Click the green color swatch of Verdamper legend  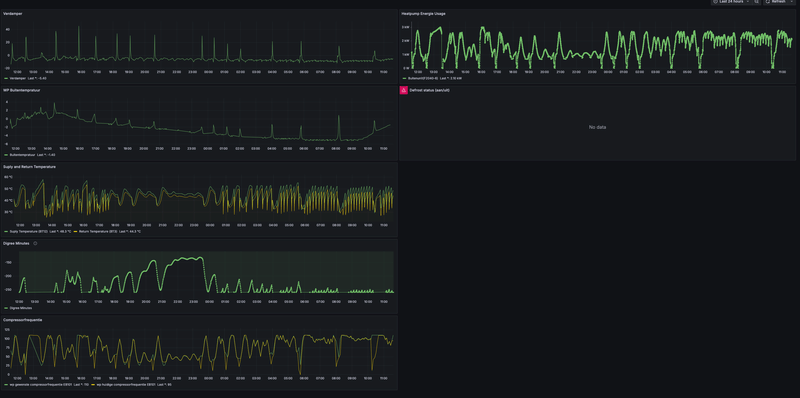pos(6,78)
